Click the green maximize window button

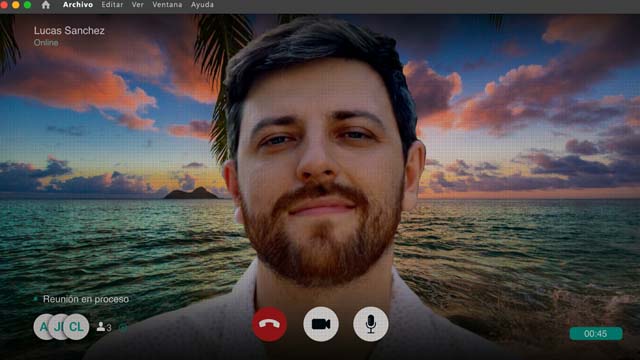[x=27, y=5]
